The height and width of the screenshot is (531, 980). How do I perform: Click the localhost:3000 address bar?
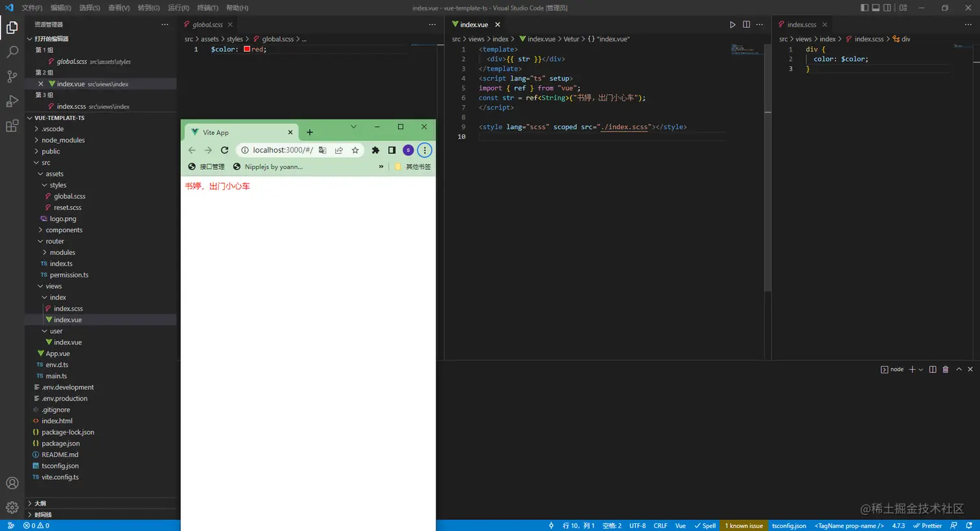(x=283, y=150)
